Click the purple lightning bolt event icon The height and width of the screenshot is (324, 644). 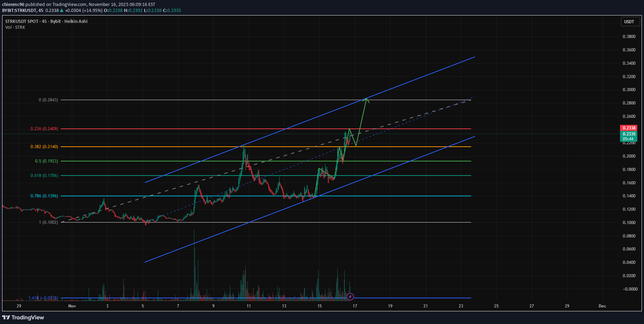[350, 297]
